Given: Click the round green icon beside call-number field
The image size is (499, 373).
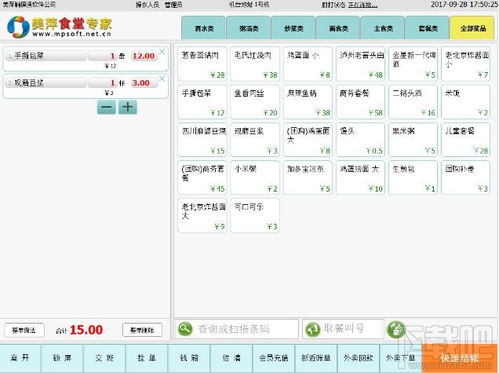Looking at the screenshot, I should pos(396,329).
